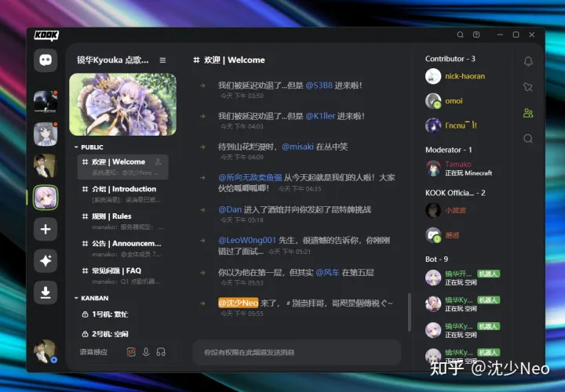This screenshot has width=565, height=392.
Task: Toggle microphone mute at bottom bar
Action: click(146, 353)
